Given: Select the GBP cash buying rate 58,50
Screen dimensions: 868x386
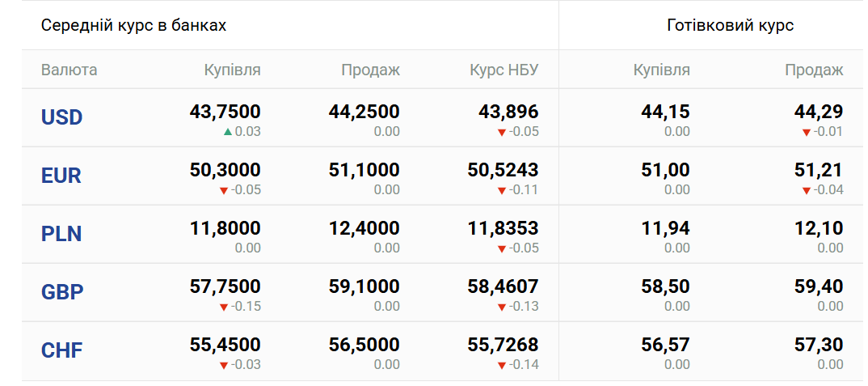Looking at the screenshot, I should (x=665, y=286).
